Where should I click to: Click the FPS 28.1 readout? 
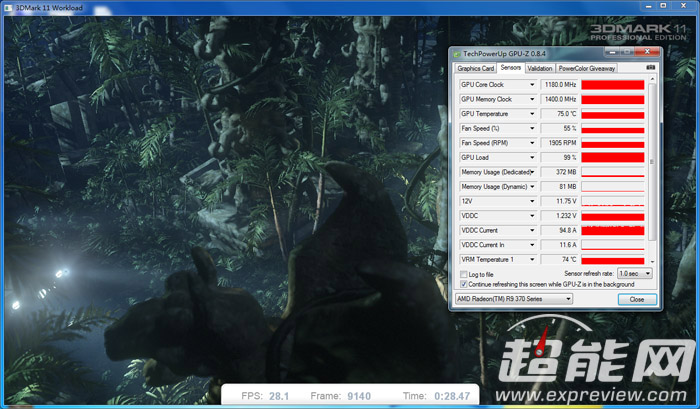(x=265, y=396)
